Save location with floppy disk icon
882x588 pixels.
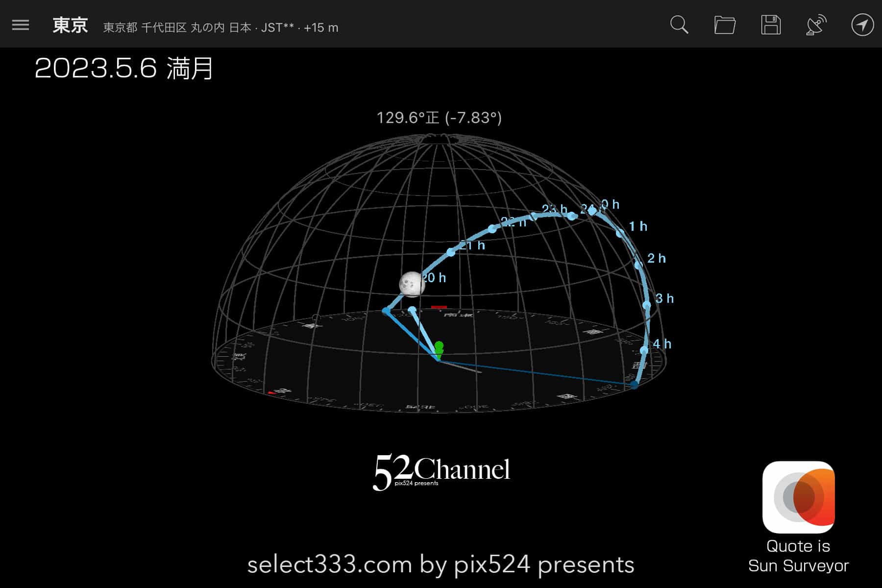[771, 24]
